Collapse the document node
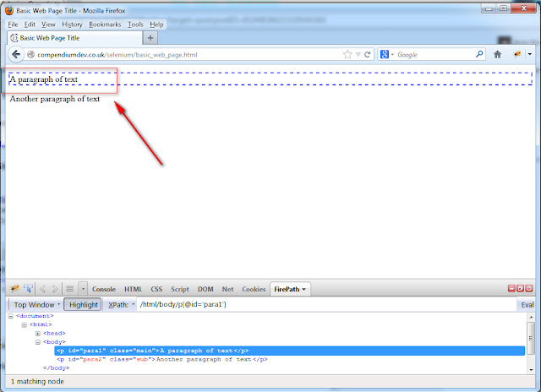The width and height of the screenshot is (541, 392). (11, 316)
